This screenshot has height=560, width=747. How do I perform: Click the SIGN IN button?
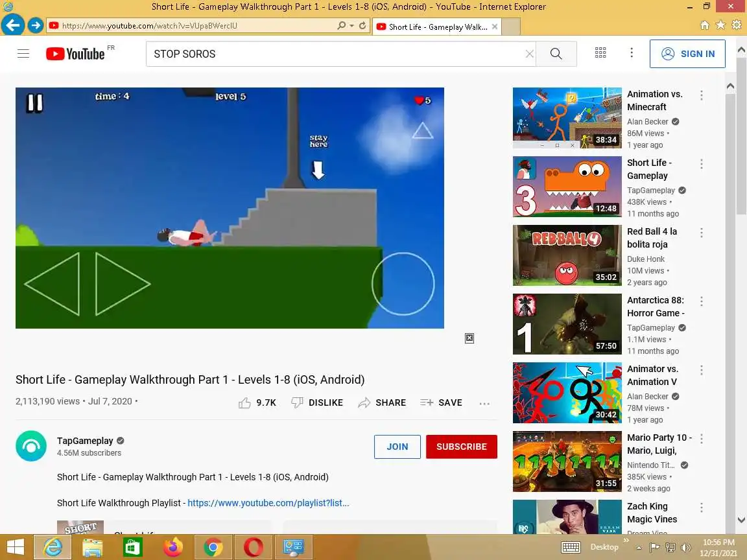pyautogui.click(x=687, y=54)
